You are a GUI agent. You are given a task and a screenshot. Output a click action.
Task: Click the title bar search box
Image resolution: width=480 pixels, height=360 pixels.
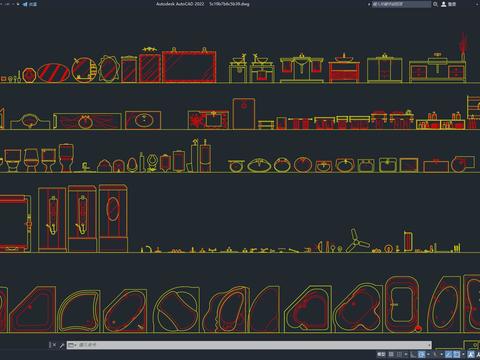(401, 4)
